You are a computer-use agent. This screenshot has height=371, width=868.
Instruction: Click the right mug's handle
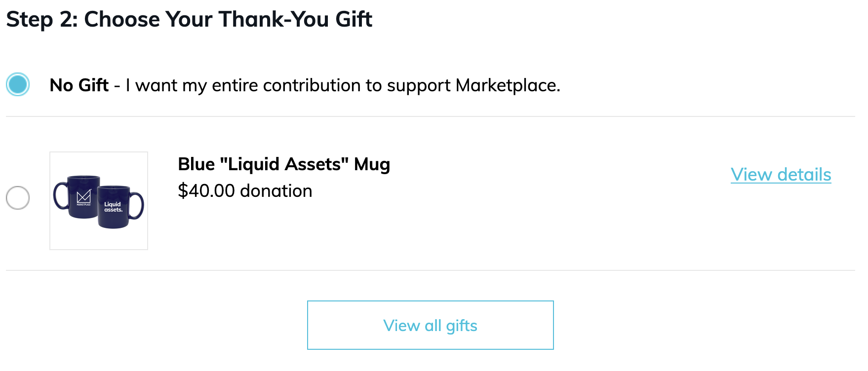(137, 206)
